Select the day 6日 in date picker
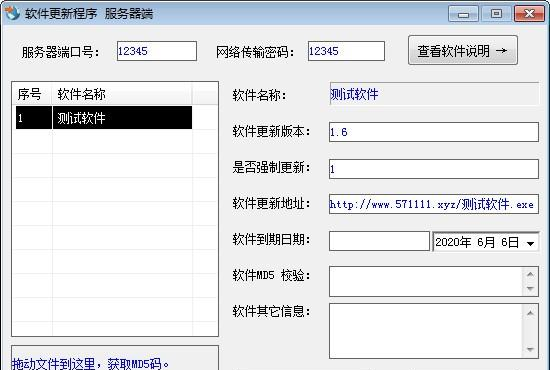This screenshot has width=550, height=370. tap(510, 242)
